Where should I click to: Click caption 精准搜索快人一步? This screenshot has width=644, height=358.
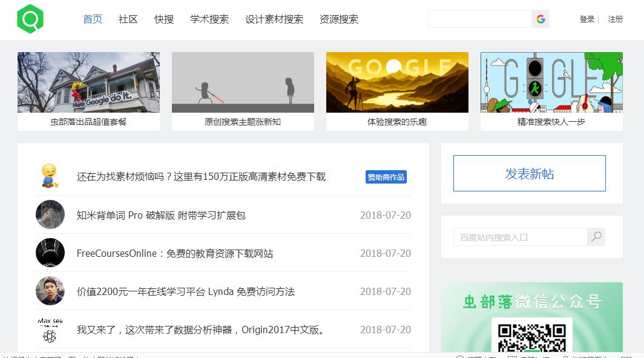click(551, 122)
